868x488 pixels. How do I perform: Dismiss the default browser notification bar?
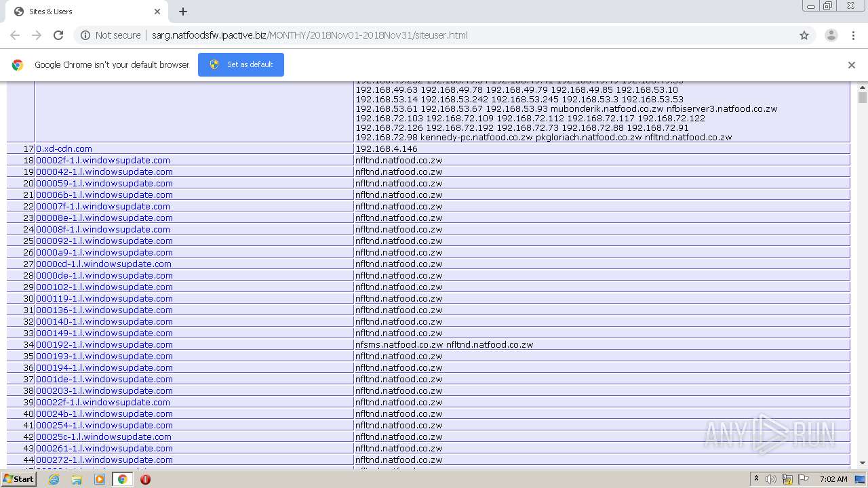pos(852,65)
